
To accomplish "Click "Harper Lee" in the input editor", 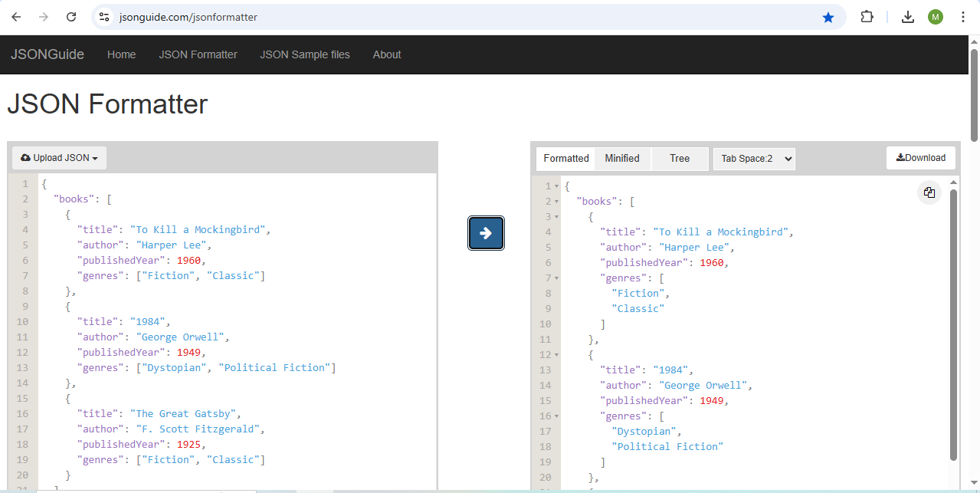I will click(x=171, y=245).
